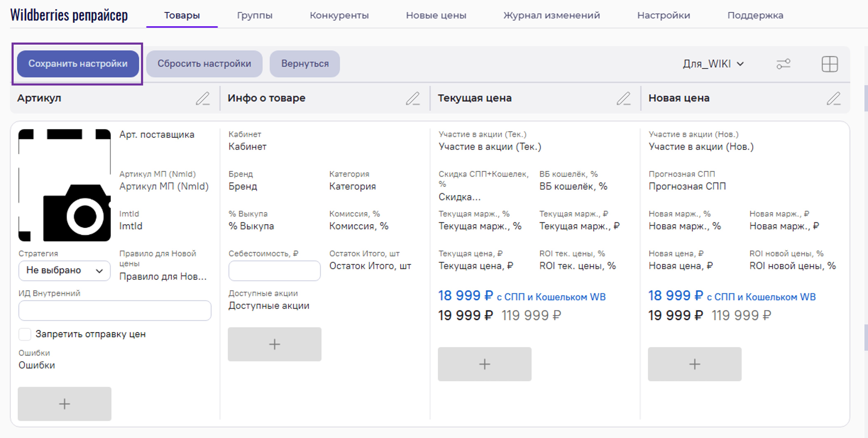The image size is (868, 438).
Task: Open the Журнал изменений tab
Action: [551, 15]
